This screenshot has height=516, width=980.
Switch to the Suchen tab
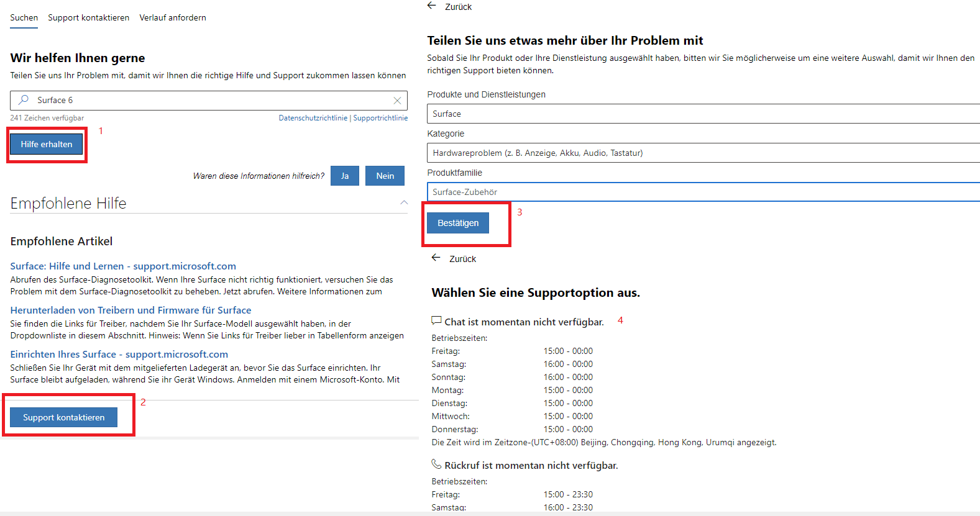coord(24,18)
